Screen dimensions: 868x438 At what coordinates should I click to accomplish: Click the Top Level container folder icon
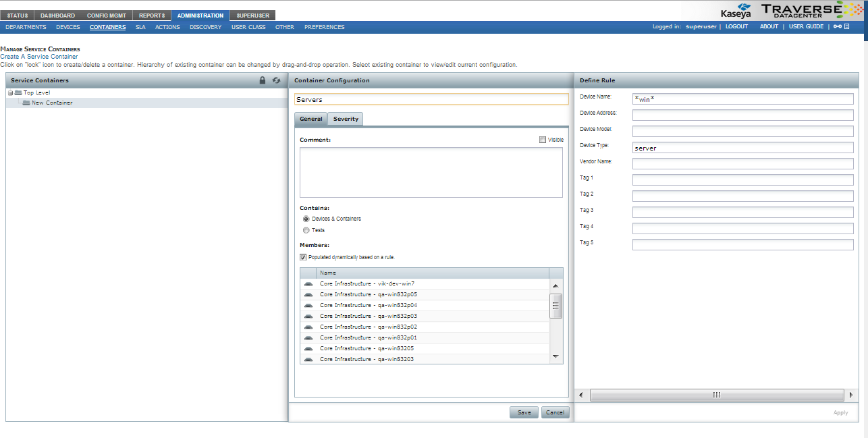18,92
